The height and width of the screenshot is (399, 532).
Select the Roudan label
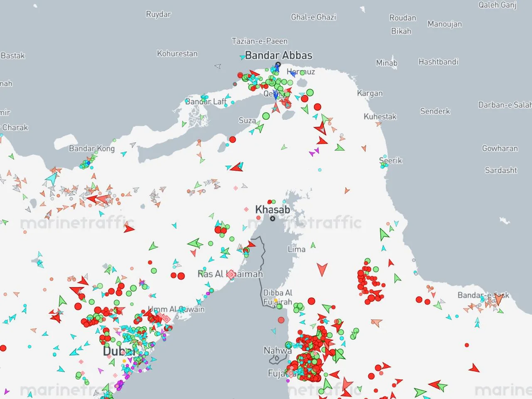coord(403,17)
